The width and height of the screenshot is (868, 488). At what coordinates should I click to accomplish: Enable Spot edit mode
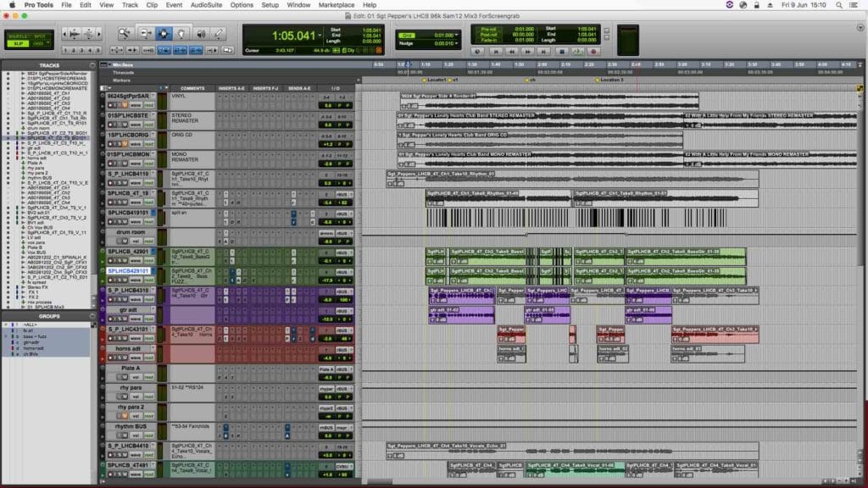coord(40,36)
